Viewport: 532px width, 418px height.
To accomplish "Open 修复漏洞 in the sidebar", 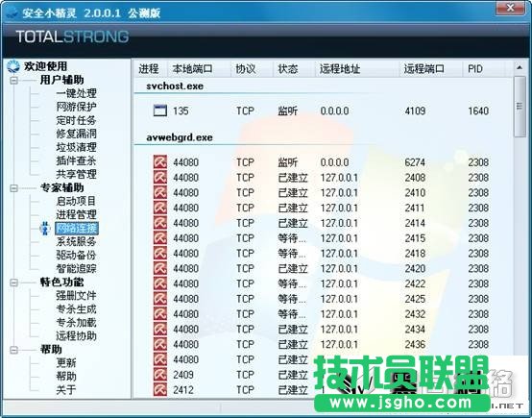I will click(x=76, y=134).
